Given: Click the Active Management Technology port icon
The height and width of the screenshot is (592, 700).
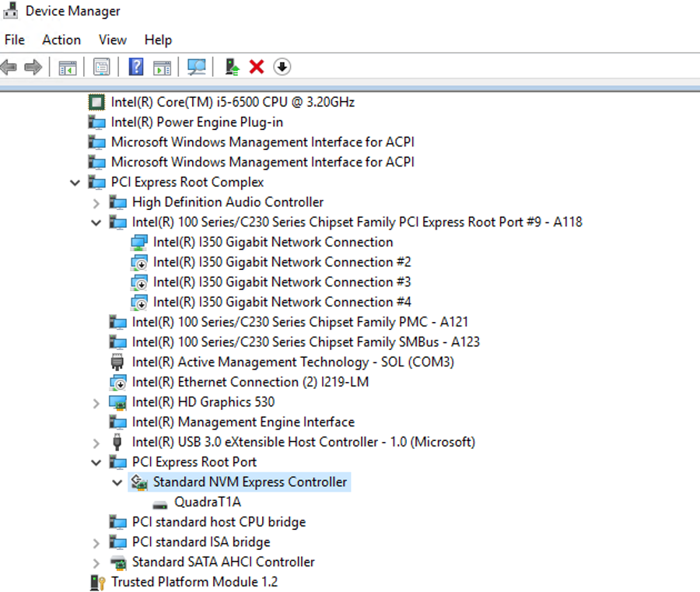Looking at the screenshot, I should pos(117,362).
